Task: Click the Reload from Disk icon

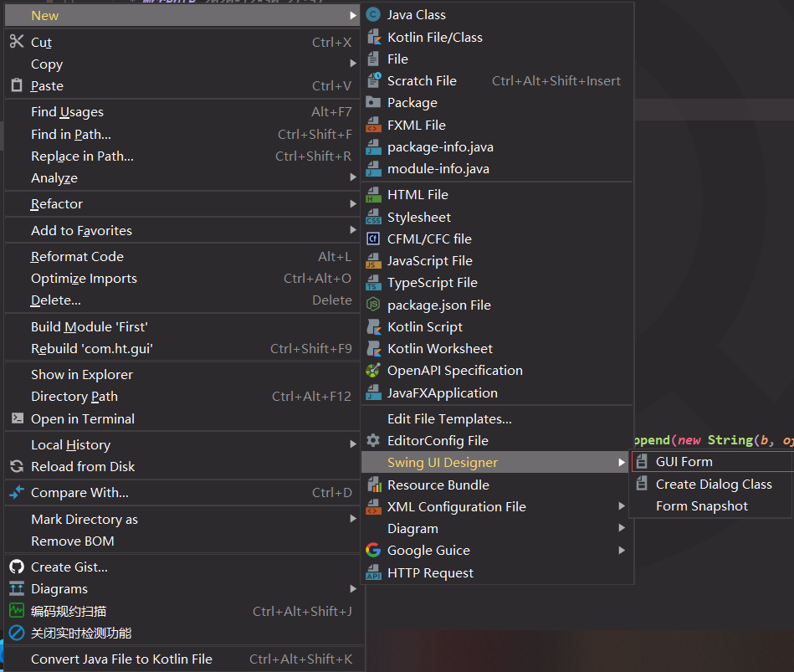Action: [x=17, y=466]
